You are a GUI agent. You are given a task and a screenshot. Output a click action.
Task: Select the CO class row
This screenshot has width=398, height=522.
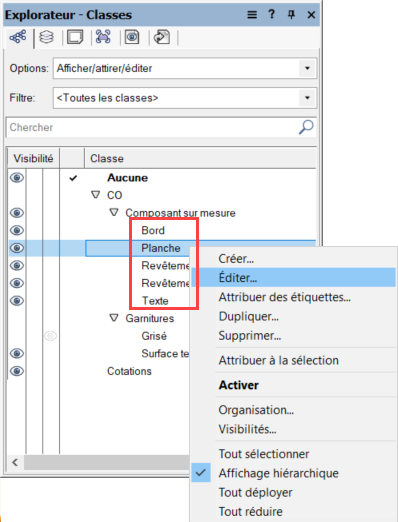click(115, 195)
